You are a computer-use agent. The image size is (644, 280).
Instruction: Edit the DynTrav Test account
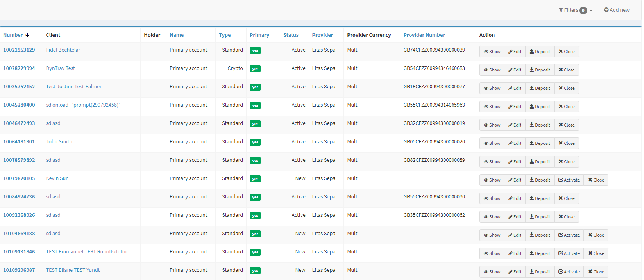(x=515, y=70)
